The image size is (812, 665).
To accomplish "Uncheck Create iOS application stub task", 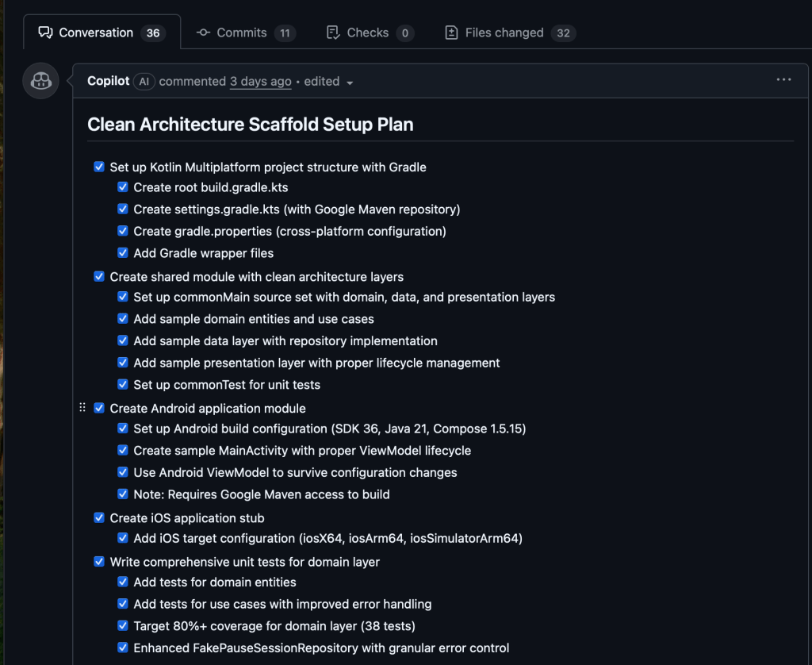I will (x=99, y=517).
